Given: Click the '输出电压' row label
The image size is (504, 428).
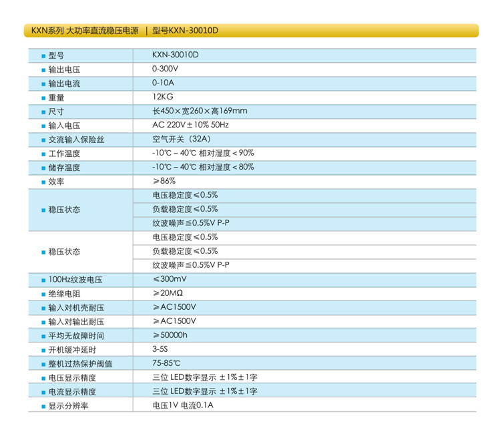Looking at the screenshot, I should 64,69.
